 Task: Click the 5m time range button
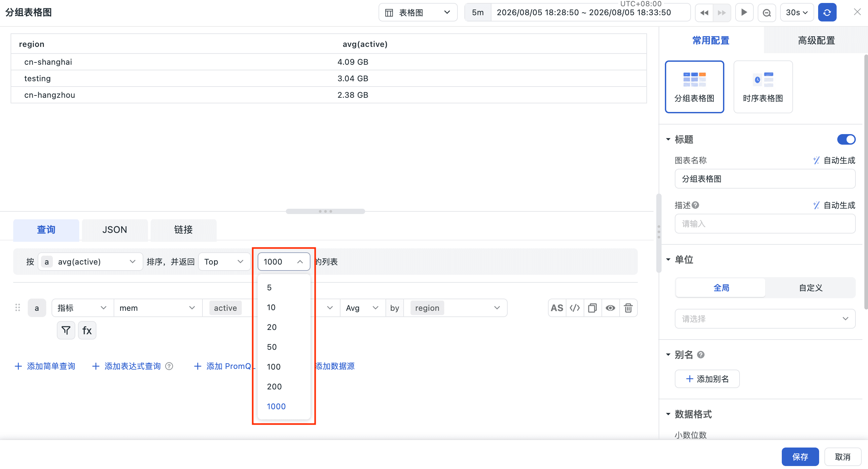(x=478, y=13)
